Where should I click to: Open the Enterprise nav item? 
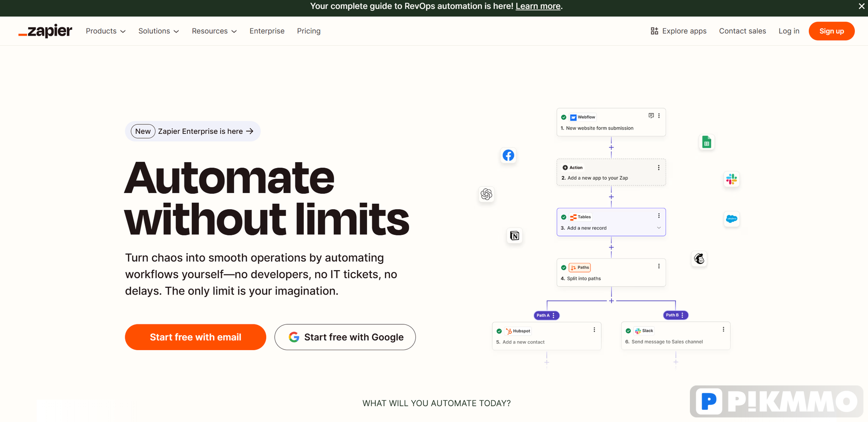[267, 31]
